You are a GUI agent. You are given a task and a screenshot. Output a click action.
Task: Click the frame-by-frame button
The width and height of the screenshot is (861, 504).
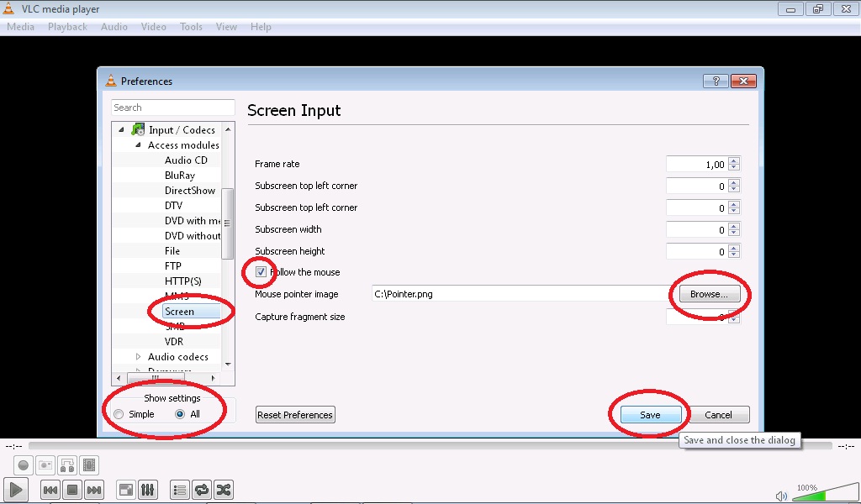click(89, 465)
